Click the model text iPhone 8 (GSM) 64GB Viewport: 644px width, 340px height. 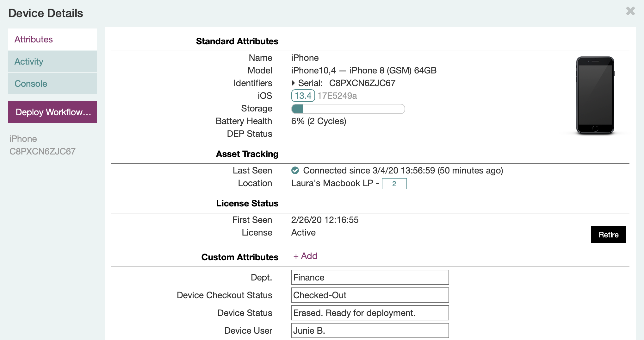tap(393, 70)
